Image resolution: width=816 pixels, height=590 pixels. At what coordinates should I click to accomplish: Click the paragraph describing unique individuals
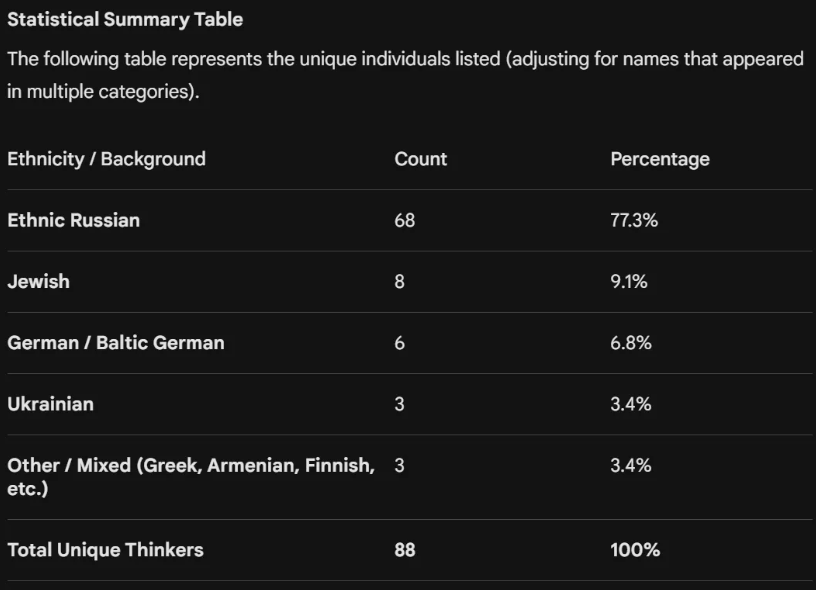tap(405, 75)
